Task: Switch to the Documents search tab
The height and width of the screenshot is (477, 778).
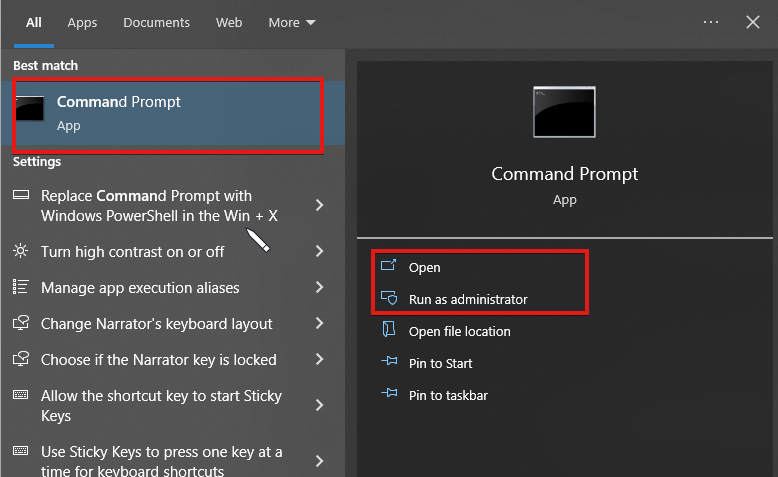Action: pyautogui.click(x=157, y=22)
